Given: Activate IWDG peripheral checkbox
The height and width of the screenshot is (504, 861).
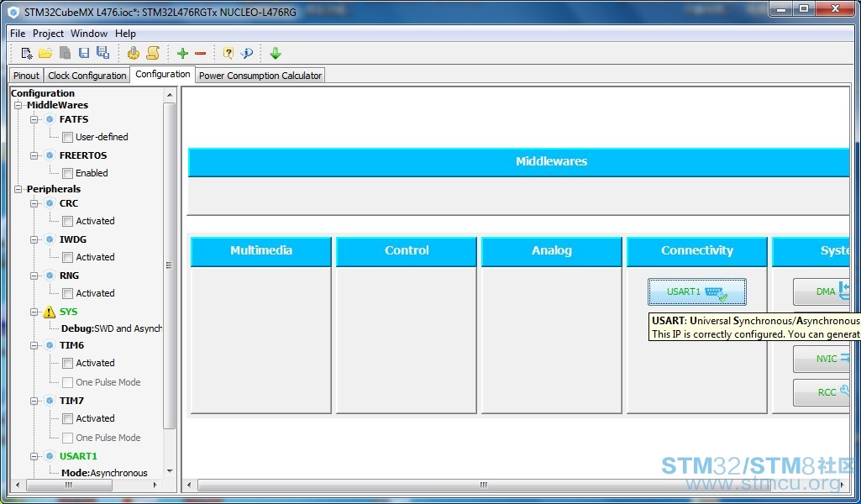Looking at the screenshot, I should 67,258.
